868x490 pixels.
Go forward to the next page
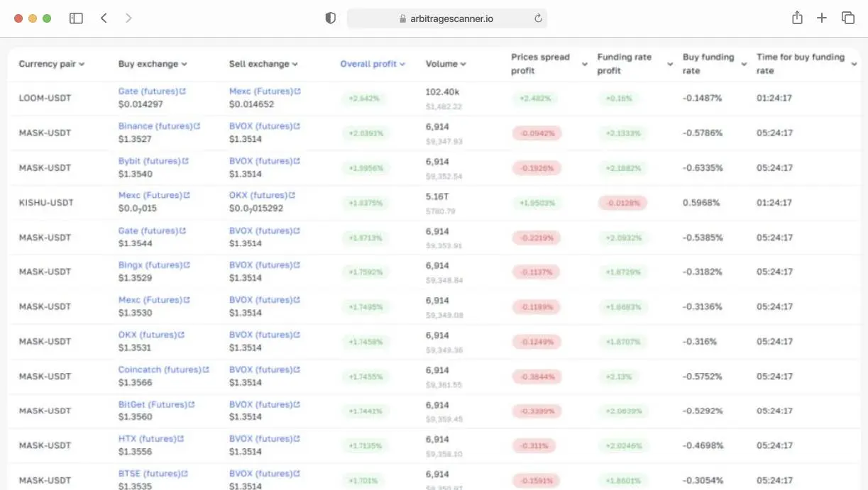point(128,18)
